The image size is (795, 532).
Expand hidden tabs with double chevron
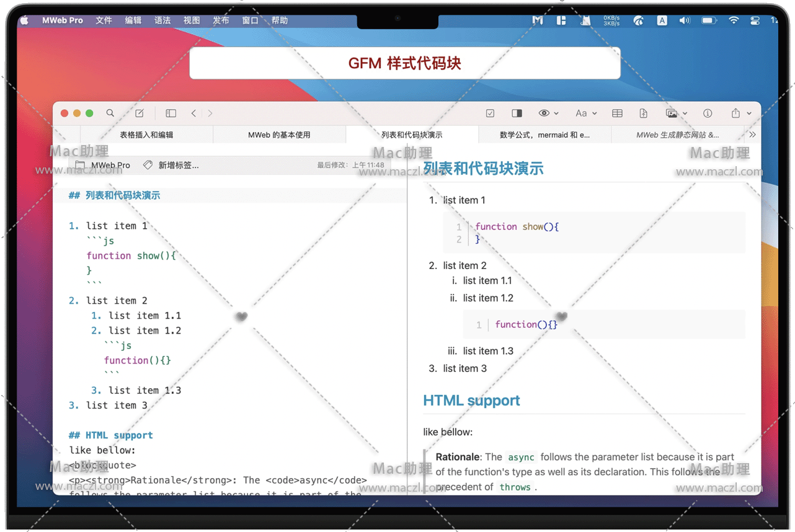click(x=752, y=135)
